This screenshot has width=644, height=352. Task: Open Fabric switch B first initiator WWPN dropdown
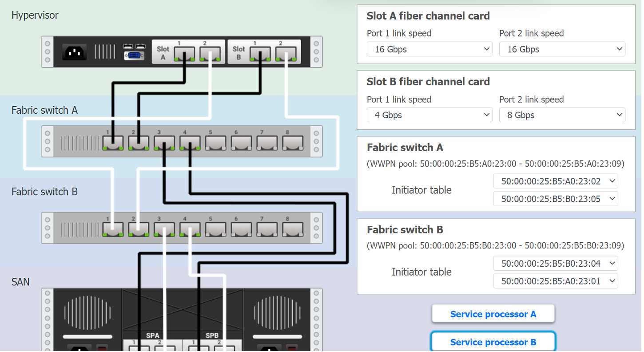555,264
